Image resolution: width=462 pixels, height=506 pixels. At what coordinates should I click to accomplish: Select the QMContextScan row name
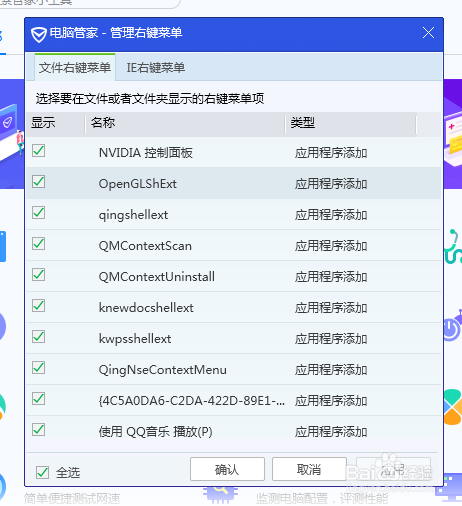tap(145, 246)
